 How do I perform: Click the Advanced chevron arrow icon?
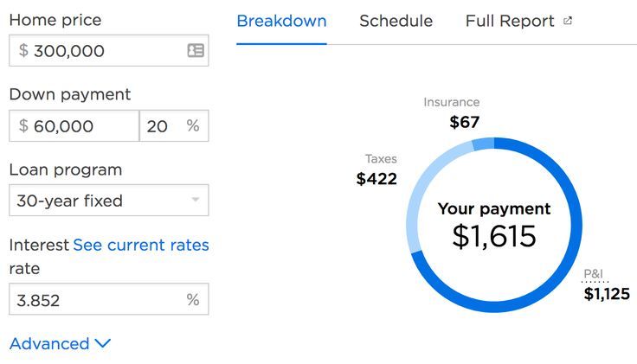(103, 344)
